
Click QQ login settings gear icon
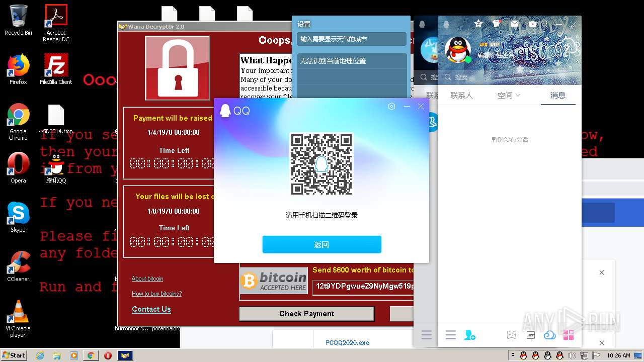click(391, 107)
